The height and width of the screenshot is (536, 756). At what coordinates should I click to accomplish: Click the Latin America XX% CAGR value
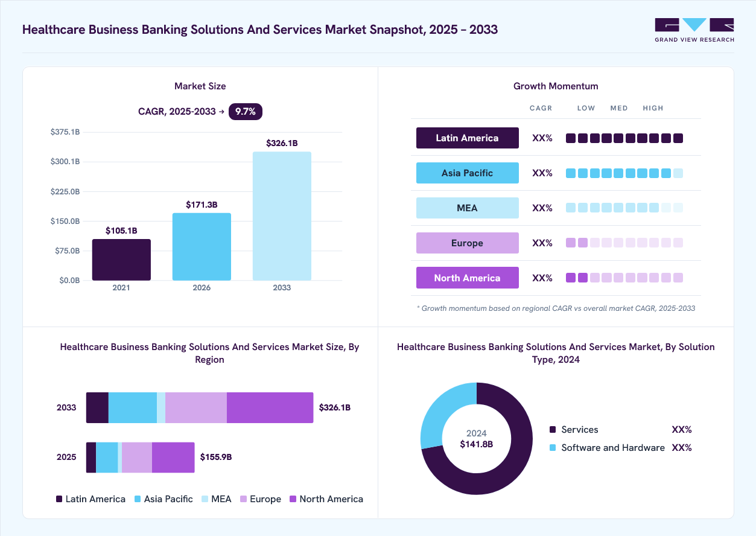[x=542, y=138]
